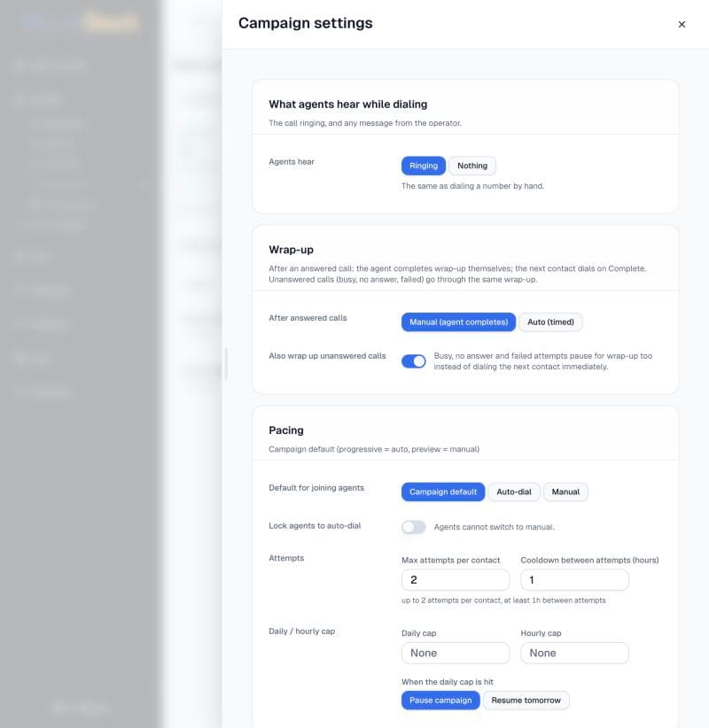This screenshot has height=728, width=709.
Task: Click the 'up to 2 attempts per contact' hint
Action: [x=503, y=600]
